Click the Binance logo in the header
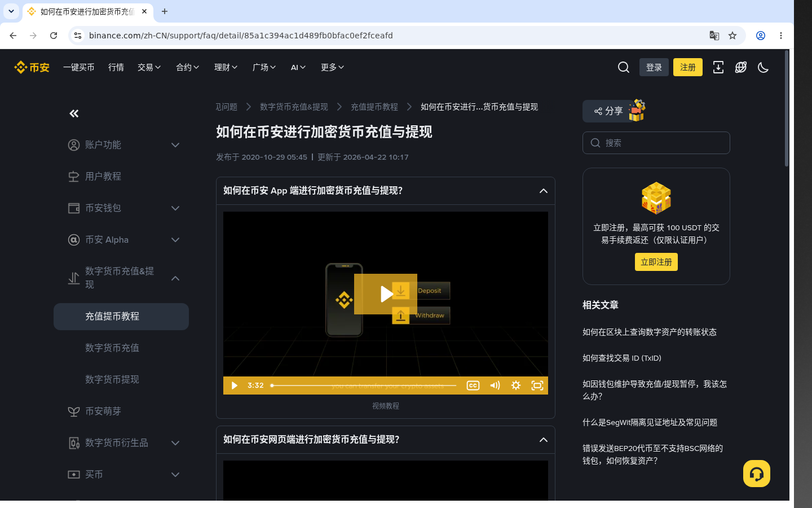The height and width of the screenshot is (508, 812). [x=32, y=67]
